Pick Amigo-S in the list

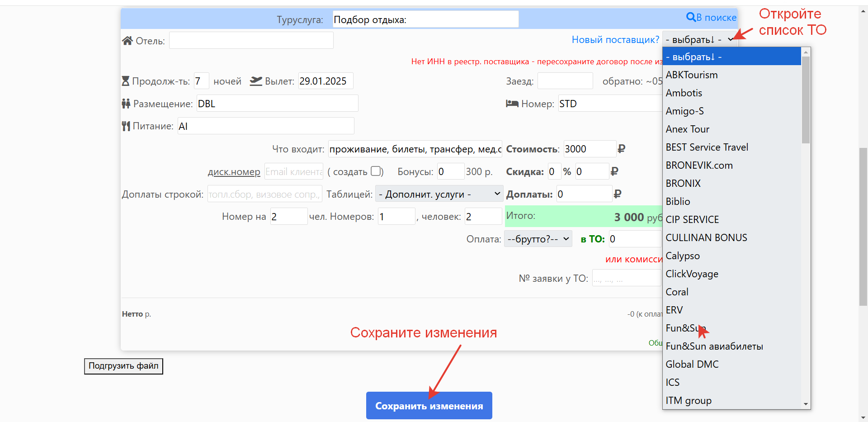[731, 111]
